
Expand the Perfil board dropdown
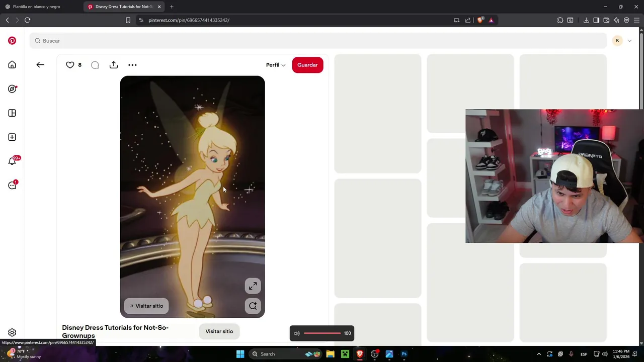276,65
